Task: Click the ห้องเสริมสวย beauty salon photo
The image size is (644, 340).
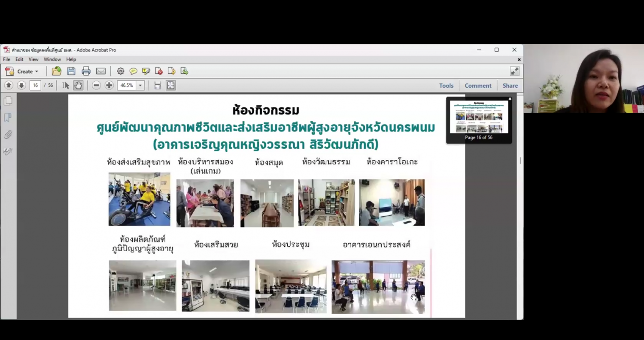Action: 216,286
